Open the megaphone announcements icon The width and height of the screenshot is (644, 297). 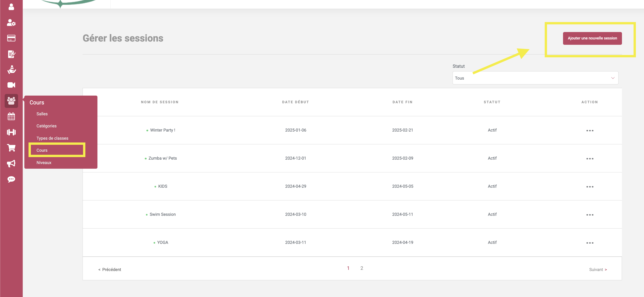point(11,164)
